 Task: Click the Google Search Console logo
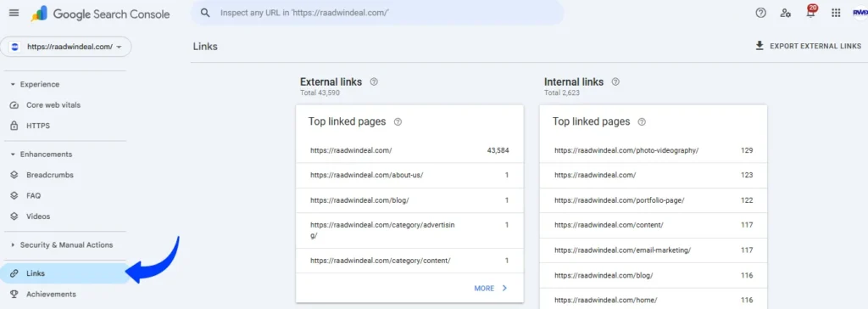(x=100, y=14)
